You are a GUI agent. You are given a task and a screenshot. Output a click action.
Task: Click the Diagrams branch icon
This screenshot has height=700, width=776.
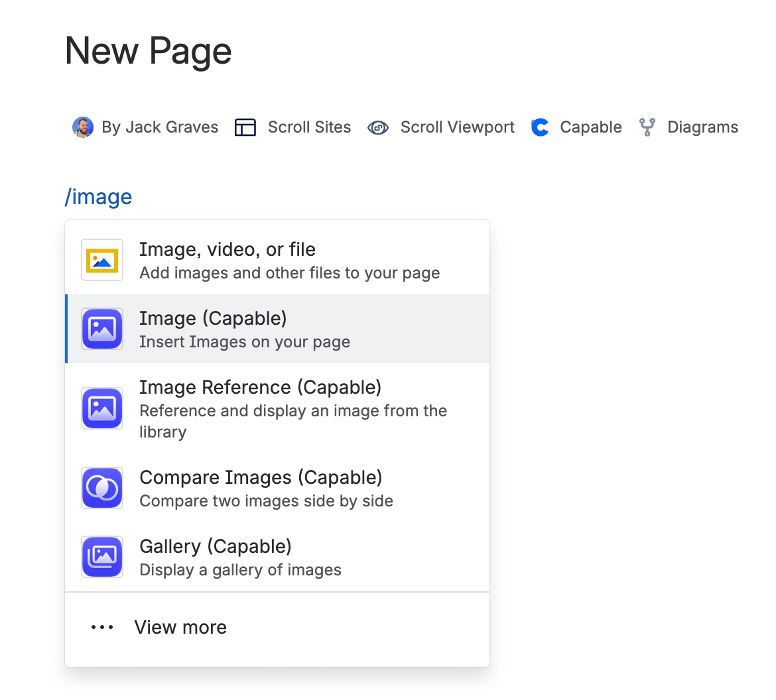[x=647, y=127]
